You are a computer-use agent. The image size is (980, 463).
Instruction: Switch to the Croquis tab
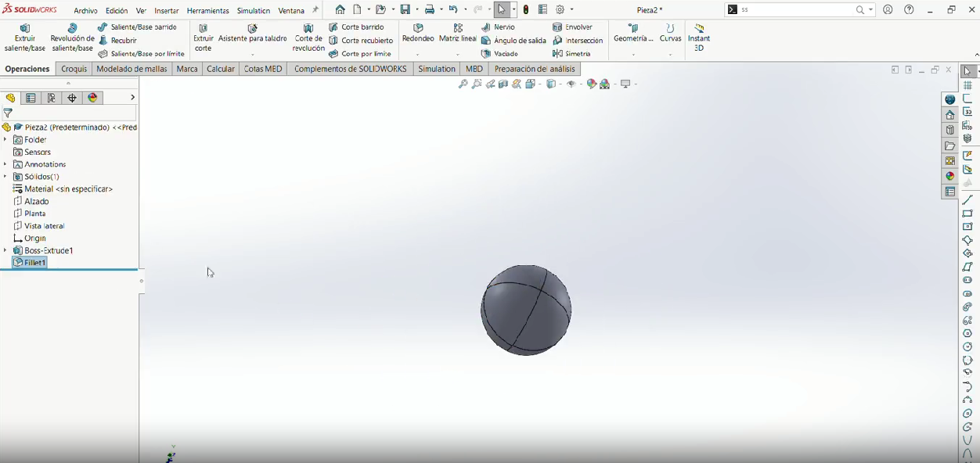tap(74, 69)
